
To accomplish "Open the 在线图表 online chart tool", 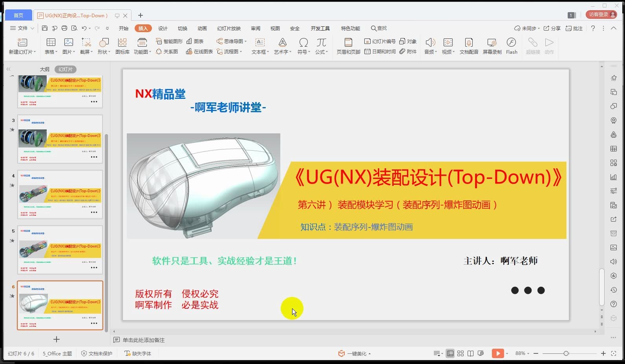I will (x=199, y=51).
